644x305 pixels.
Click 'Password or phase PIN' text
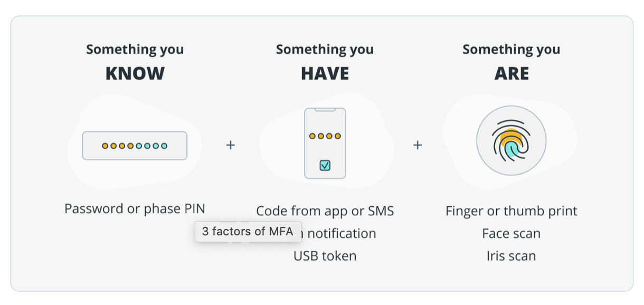135,208
